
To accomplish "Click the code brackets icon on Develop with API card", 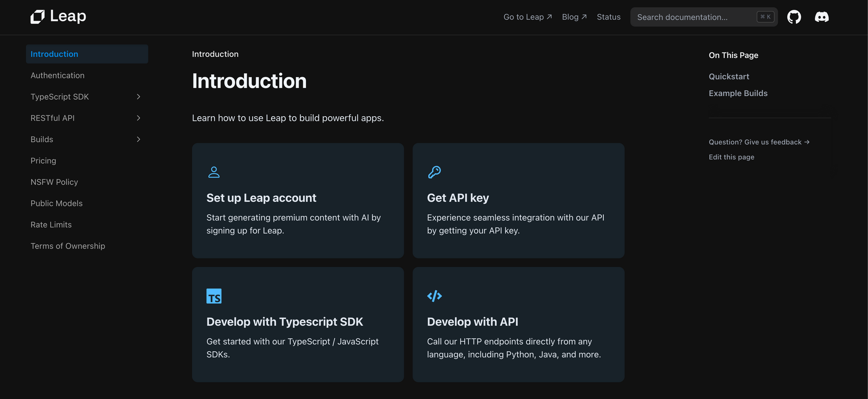I will pyautogui.click(x=434, y=296).
